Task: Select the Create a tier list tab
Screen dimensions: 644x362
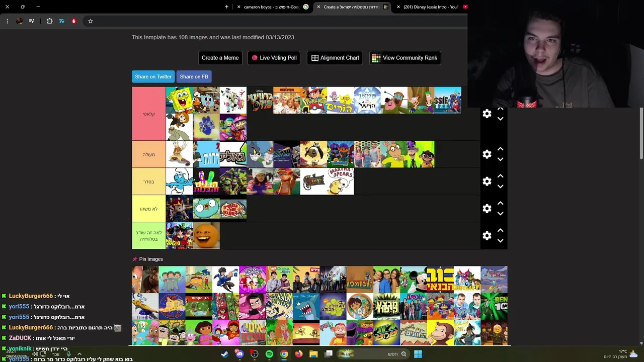Action: pyautogui.click(x=352, y=7)
